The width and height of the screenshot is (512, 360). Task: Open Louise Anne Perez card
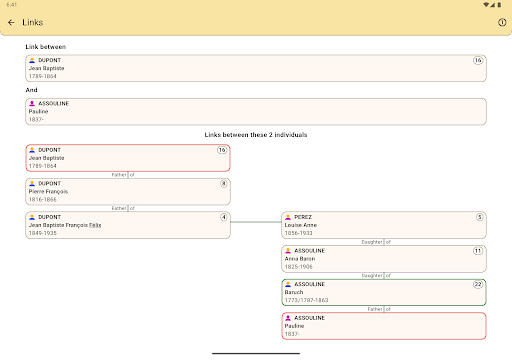pos(384,225)
